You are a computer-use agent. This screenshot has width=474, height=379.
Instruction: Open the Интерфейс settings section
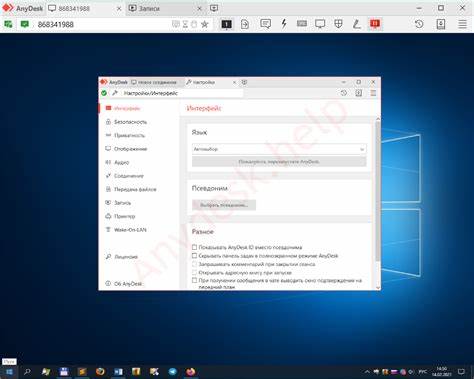pos(139,108)
